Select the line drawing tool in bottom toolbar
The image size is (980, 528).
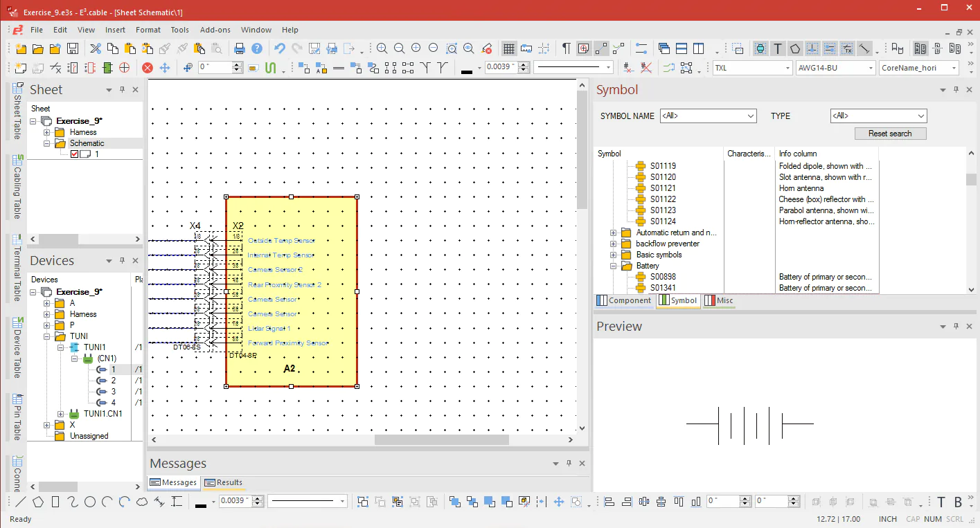click(21, 502)
